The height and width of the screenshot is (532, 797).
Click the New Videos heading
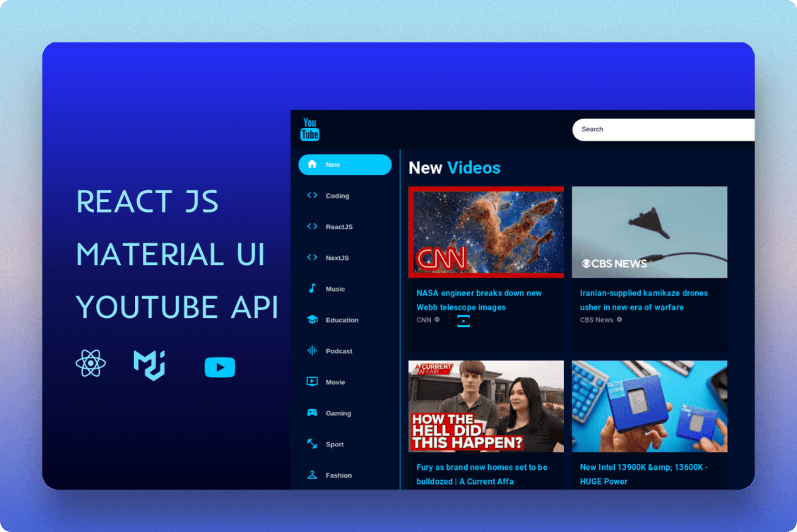[455, 168]
